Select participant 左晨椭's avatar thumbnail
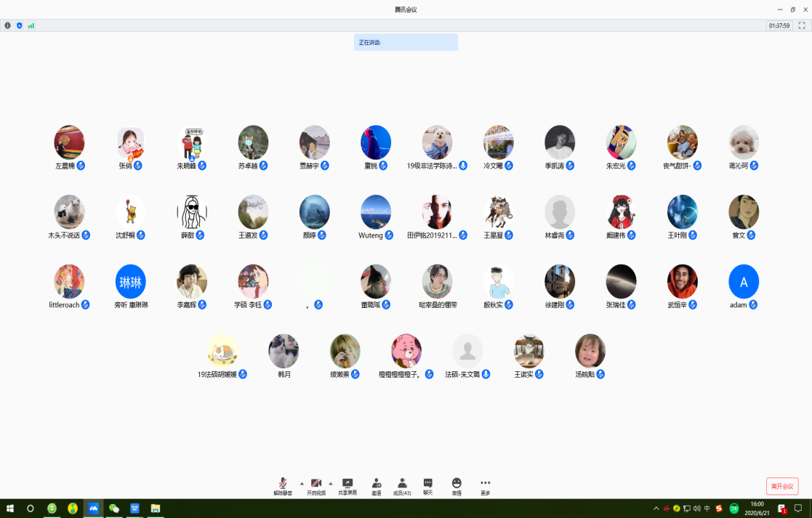The height and width of the screenshot is (518, 812). (69, 142)
